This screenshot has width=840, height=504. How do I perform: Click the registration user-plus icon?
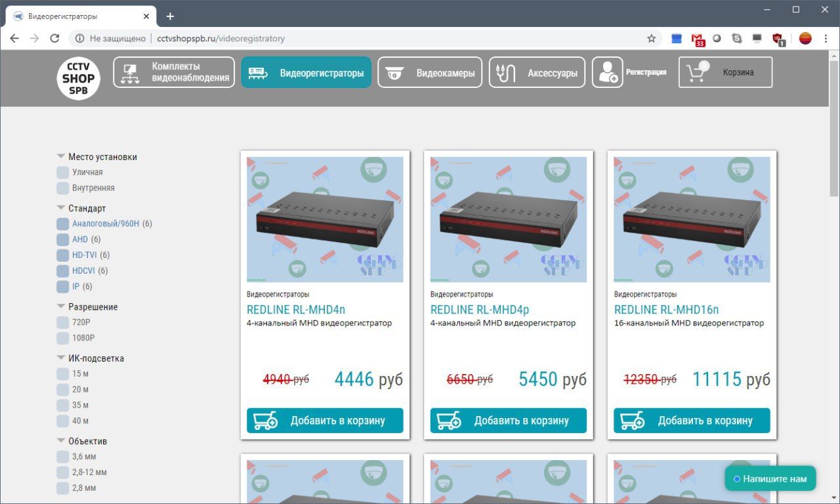tap(608, 72)
